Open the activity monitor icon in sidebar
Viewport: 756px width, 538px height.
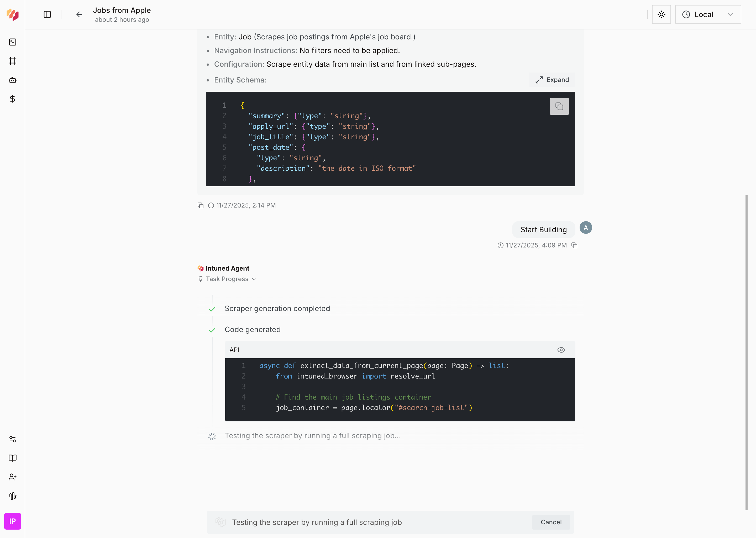pyautogui.click(x=13, y=496)
